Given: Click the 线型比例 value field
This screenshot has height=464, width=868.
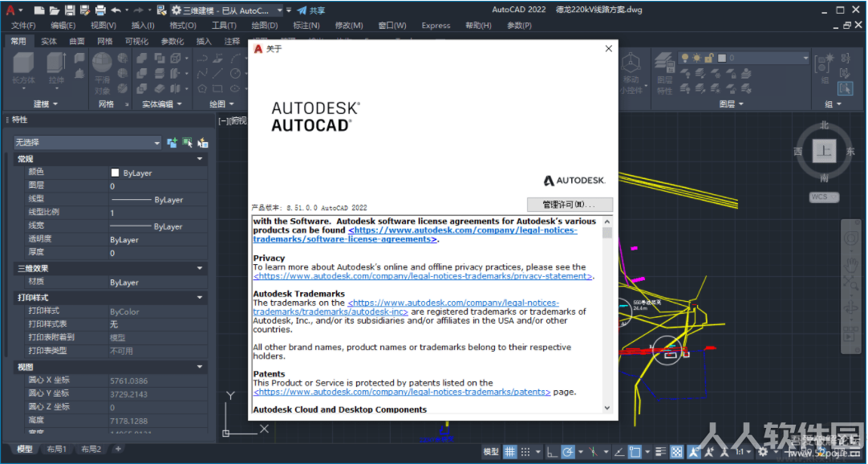Looking at the screenshot, I should [x=158, y=213].
